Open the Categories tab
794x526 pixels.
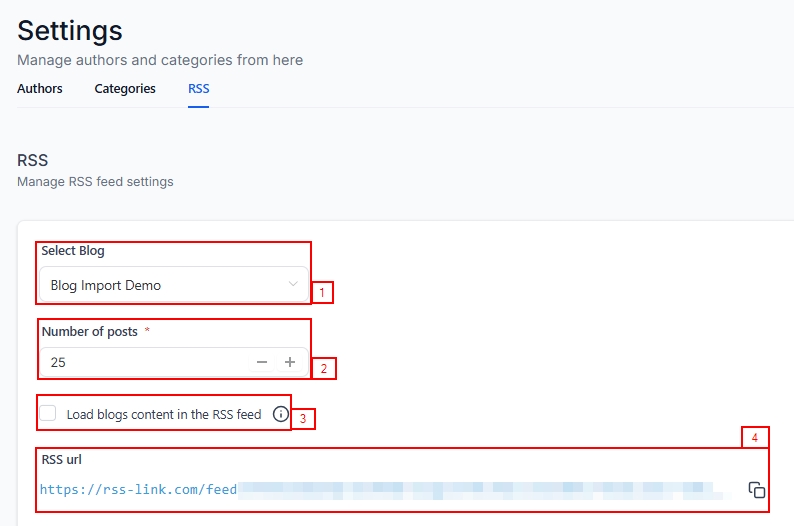tap(125, 89)
